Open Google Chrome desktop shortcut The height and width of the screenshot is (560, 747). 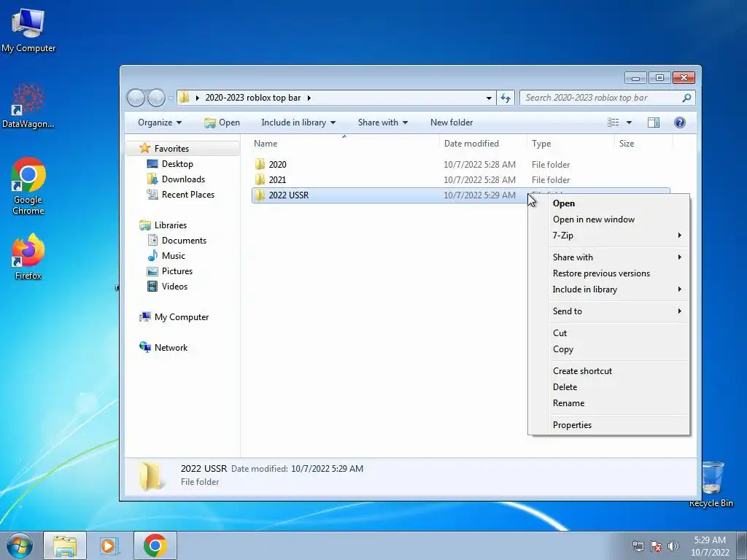[28, 186]
